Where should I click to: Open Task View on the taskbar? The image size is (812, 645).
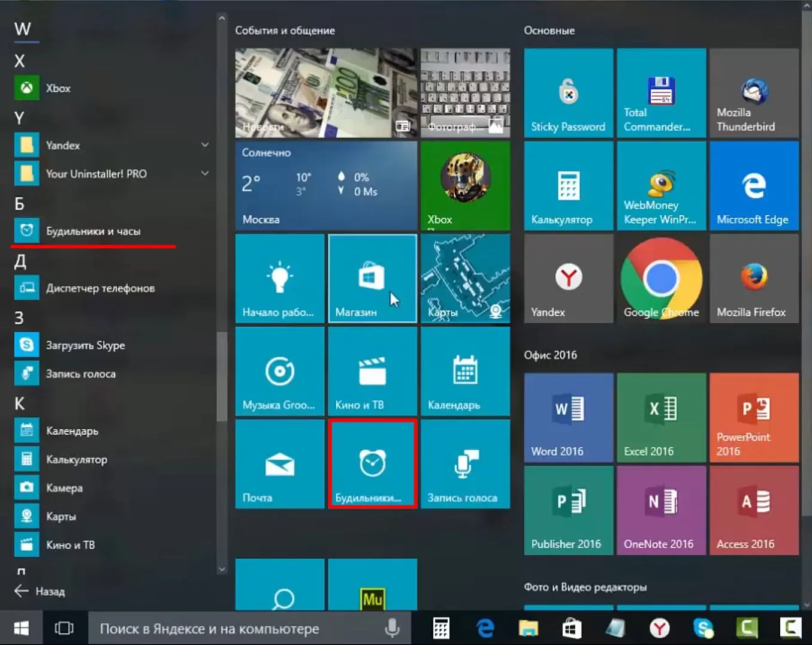[x=64, y=628]
